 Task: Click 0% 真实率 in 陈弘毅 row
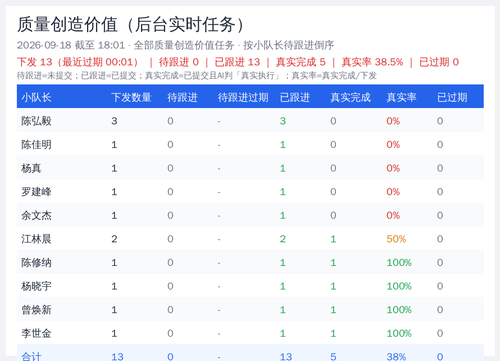click(x=393, y=121)
